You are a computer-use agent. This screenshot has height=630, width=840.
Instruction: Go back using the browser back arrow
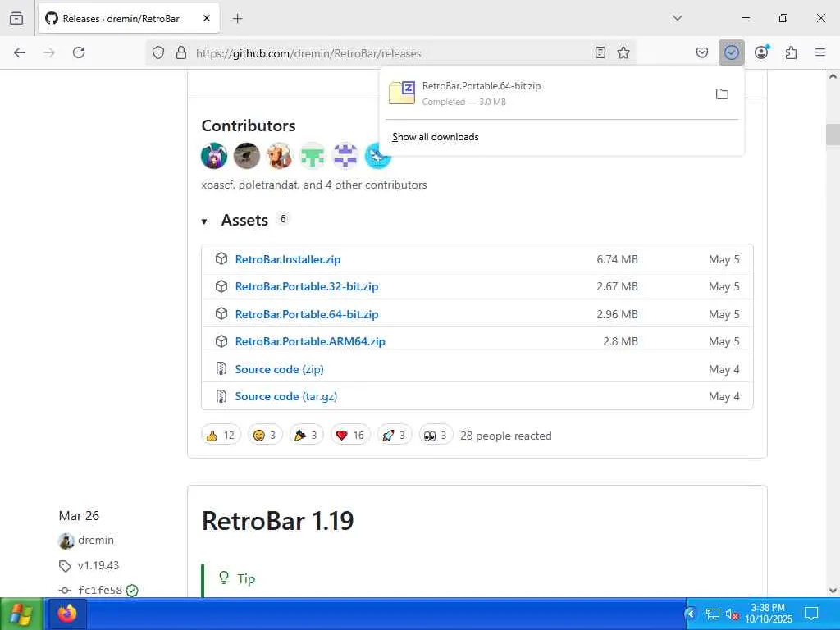click(x=20, y=52)
